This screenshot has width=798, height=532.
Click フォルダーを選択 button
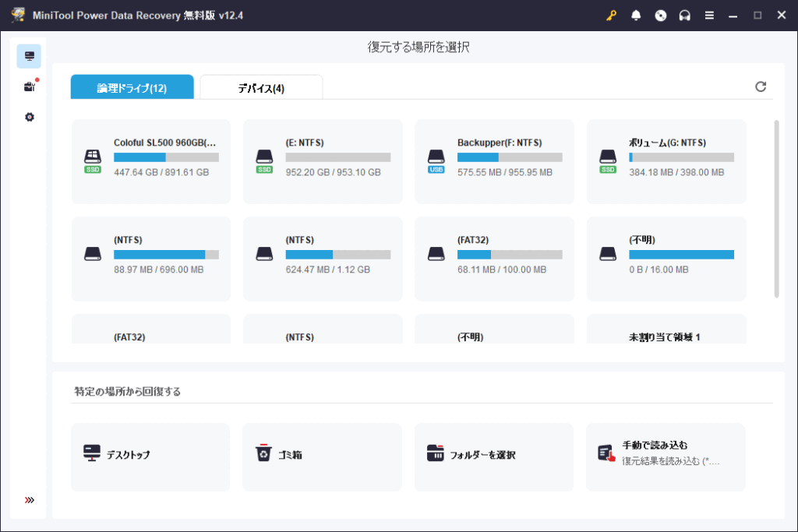(493, 457)
